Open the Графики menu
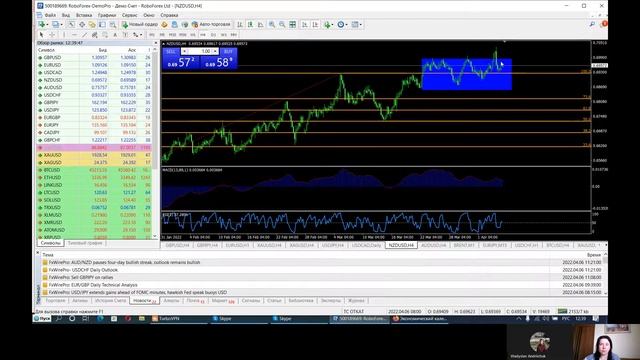The image size is (640, 360). coord(107,15)
